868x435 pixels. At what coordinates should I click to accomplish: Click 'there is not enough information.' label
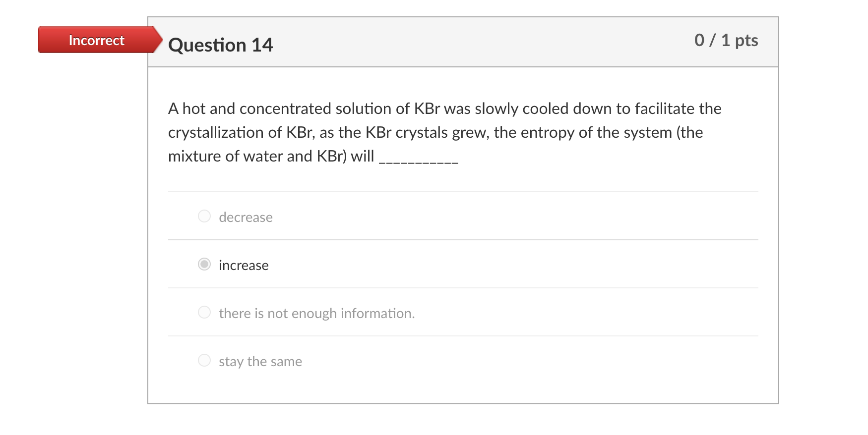point(316,313)
